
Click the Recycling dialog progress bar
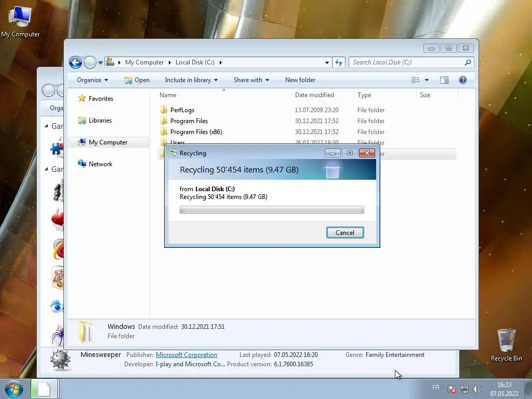[x=272, y=210]
